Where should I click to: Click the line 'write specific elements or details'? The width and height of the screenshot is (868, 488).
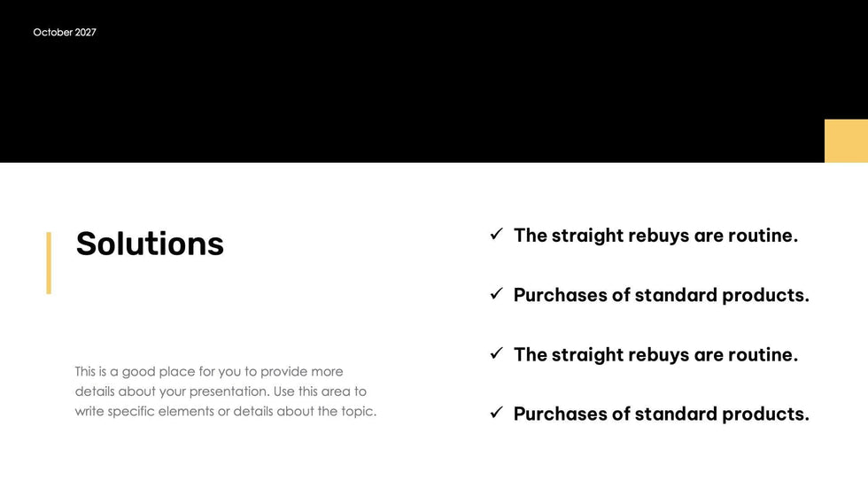tap(226, 411)
